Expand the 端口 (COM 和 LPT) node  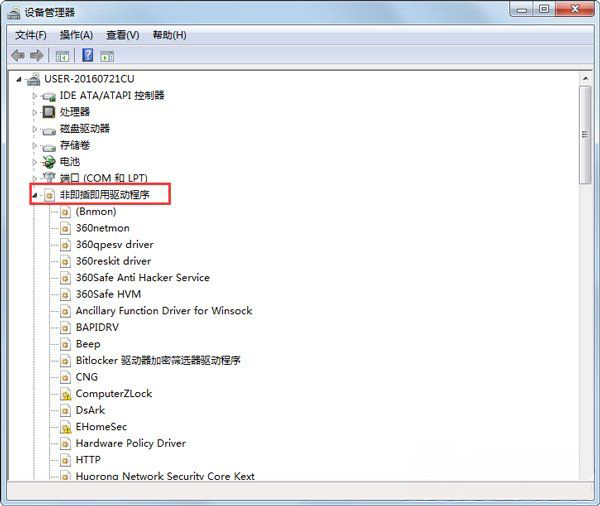34,178
